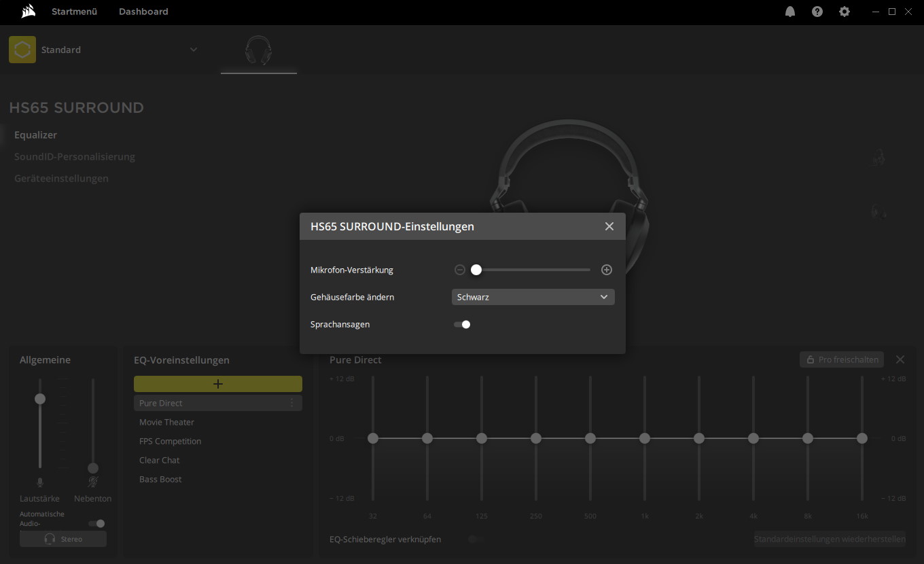The width and height of the screenshot is (924, 564).
Task: Click the 250 Hz EQ band handle
Action: pos(536,438)
